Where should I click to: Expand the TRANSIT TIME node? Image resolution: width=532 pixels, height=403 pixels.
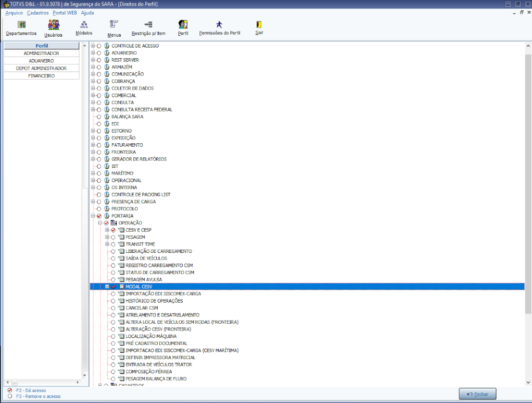click(107, 244)
